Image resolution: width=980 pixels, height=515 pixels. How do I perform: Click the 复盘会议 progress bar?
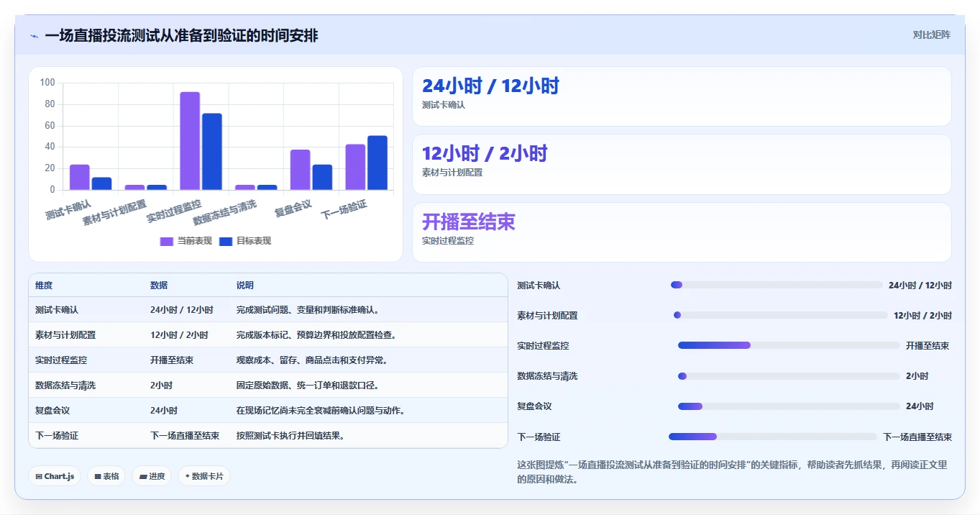789,406
